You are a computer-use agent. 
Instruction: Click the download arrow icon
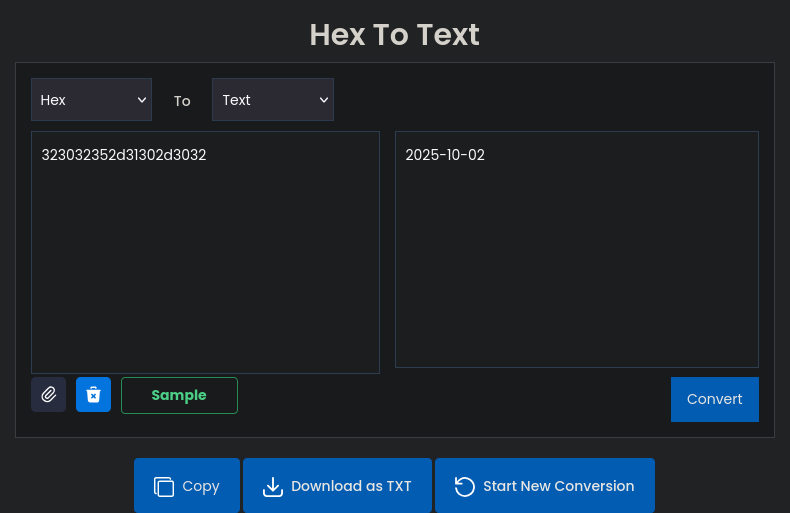click(272, 487)
